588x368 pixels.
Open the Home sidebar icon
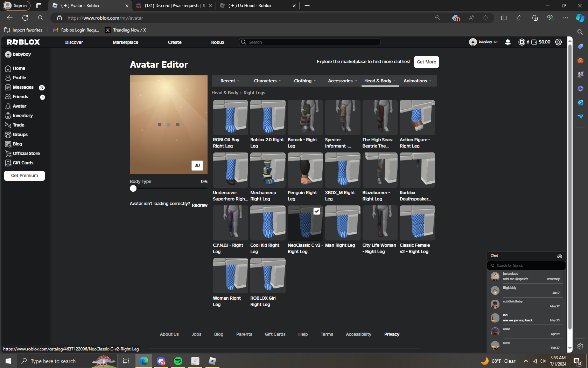tap(8, 68)
